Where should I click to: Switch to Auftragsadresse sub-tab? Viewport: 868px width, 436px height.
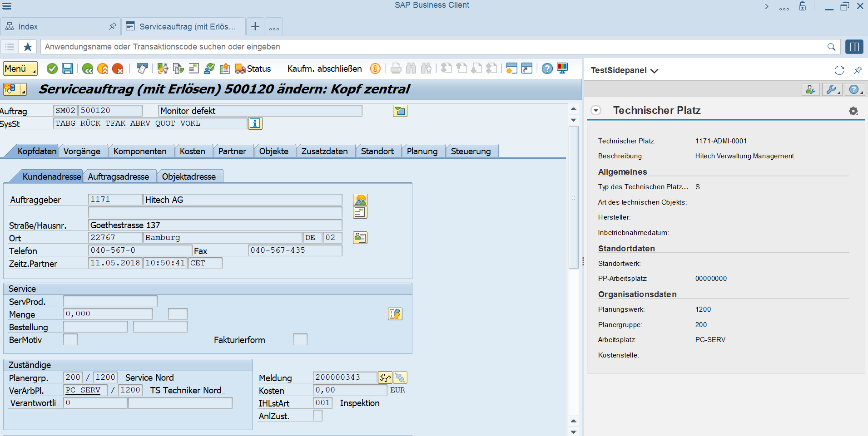point(119,176)
